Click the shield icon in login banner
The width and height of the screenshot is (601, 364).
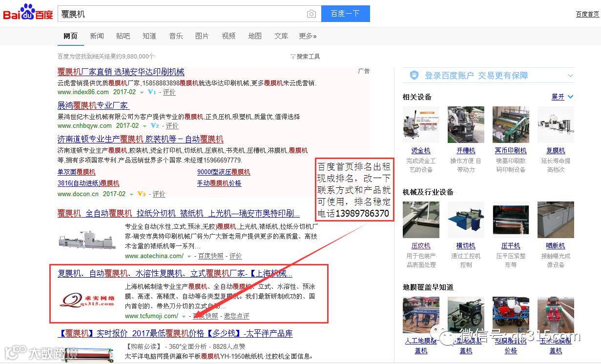[x=414, y=75]
